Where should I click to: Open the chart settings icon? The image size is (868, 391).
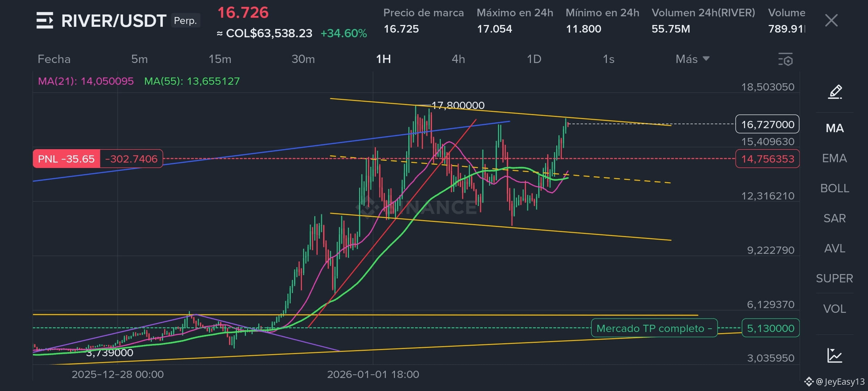point(785,59)
